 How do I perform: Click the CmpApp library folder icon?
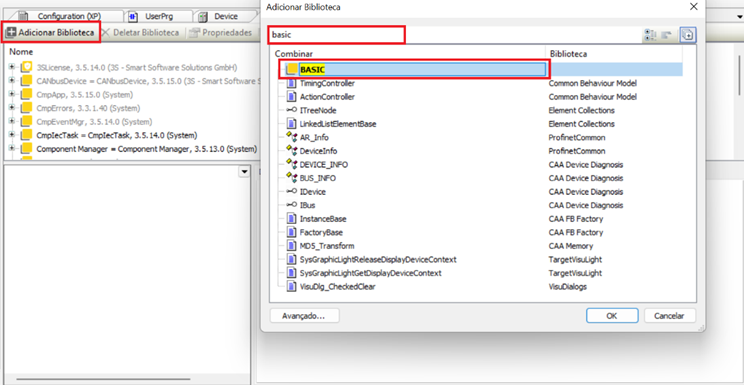(x=27, y=94)
